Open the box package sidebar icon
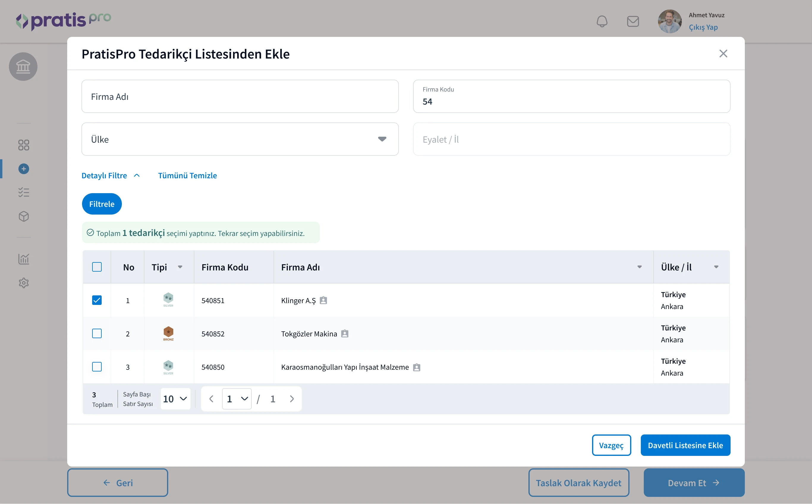The image size is (812, 504). coord(24,217)
